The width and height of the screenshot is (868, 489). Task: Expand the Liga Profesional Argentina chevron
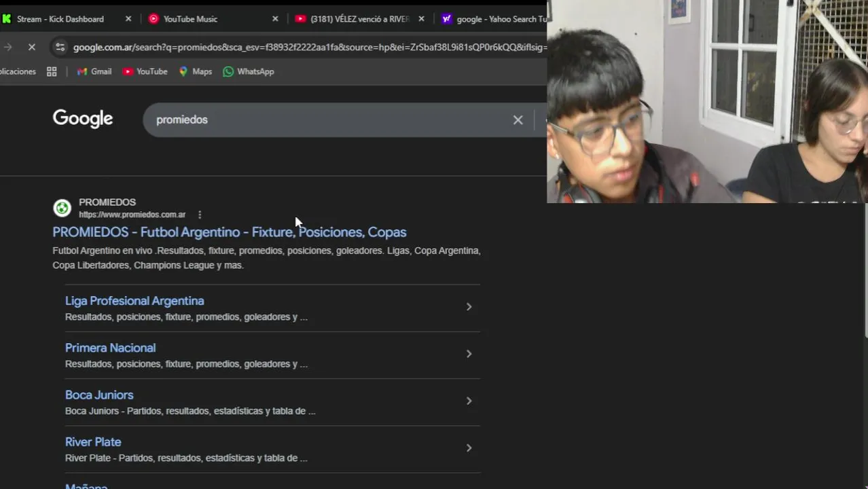tap(469, 307)
